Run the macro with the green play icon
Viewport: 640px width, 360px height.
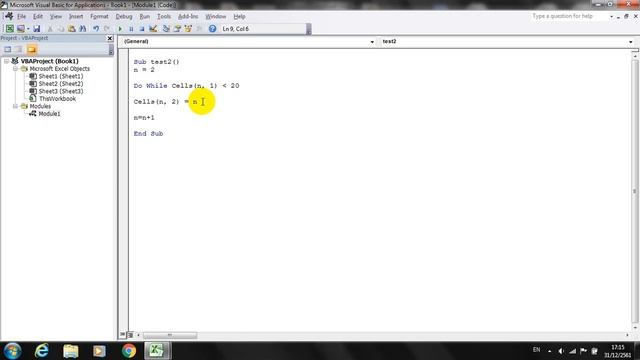pos(120,29)
